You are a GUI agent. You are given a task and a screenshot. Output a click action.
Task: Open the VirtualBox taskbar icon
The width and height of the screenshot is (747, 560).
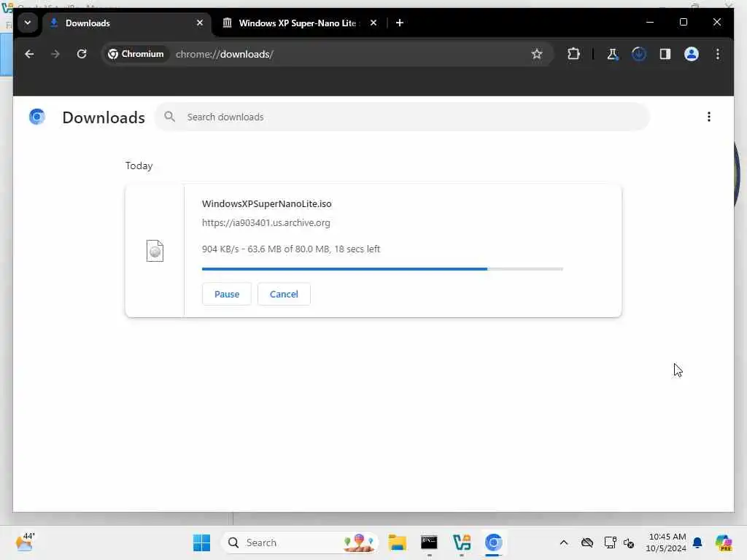(x=462, y=542)
